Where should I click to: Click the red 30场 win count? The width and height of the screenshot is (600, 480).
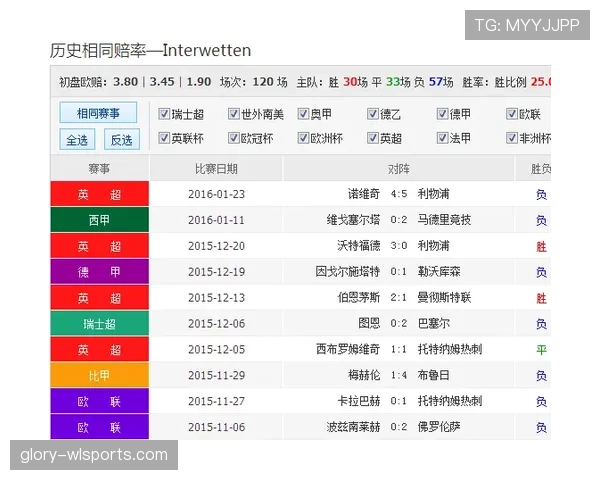point(355,82)
